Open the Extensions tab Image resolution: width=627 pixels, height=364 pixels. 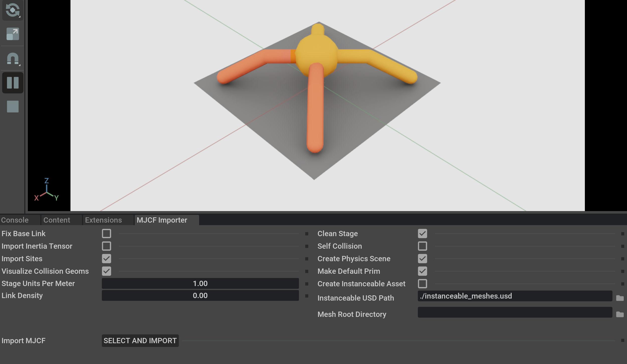103,220
